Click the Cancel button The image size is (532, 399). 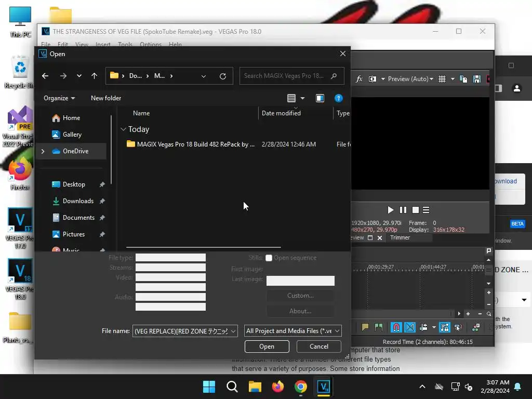coord(319,347)
